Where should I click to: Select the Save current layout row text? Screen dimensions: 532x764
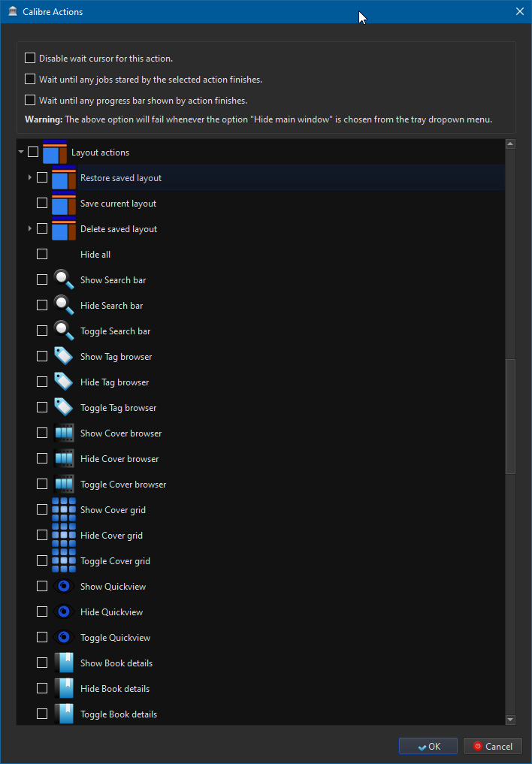(x=119, y=203)
